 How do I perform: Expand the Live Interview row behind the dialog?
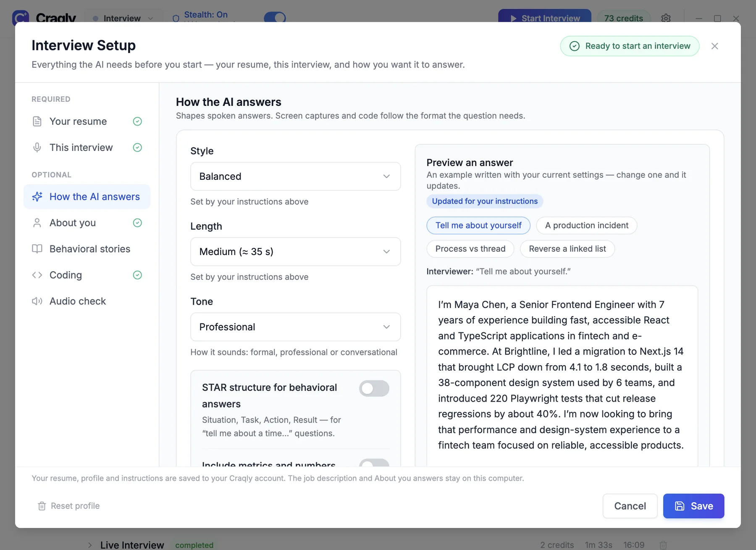pyautogui.click(x=90, y=545)
